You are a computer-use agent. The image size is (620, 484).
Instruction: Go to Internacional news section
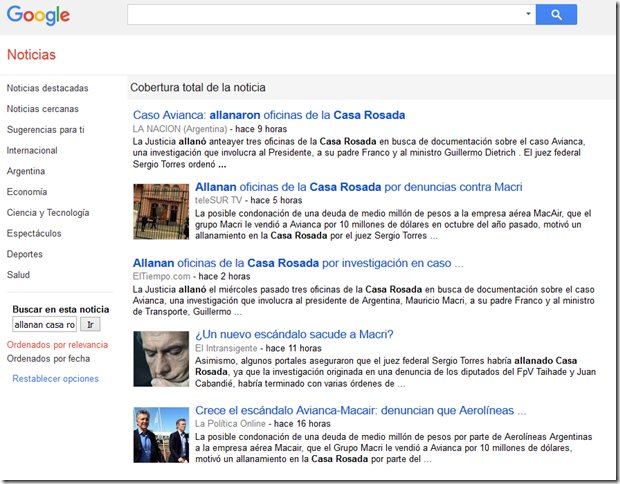32,150
